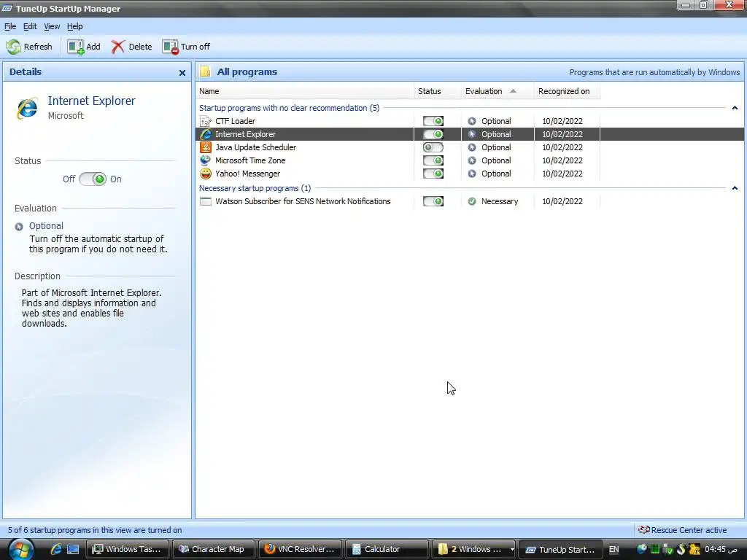Open the grouped 2 Windows taskbar dropdown

[x=511, y=549]
